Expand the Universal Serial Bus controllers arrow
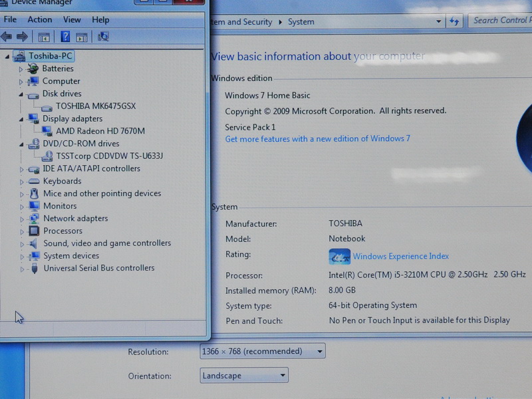This screenshot has width=532, height=399. point(22,269)
